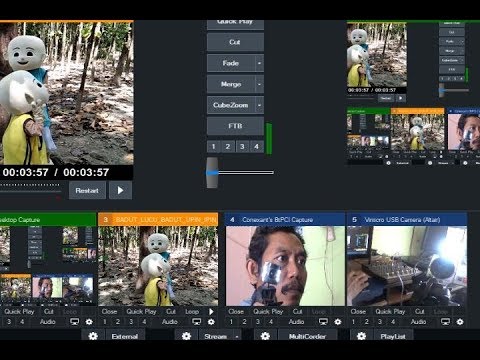Open the Merge transition dropdown arrow

[259, 84]
